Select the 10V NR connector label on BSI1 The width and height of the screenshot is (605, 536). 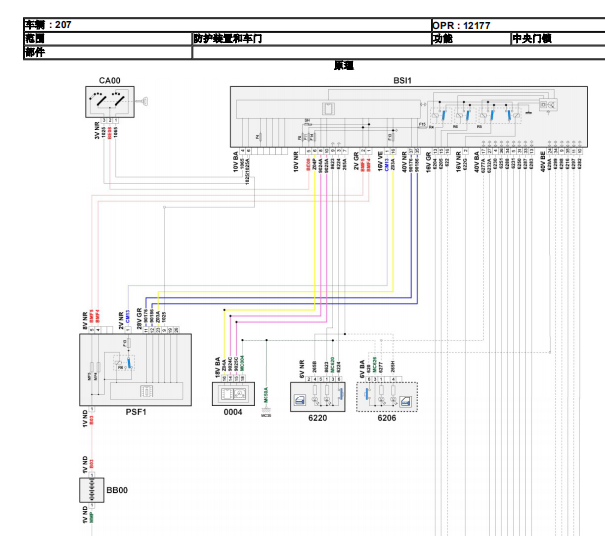coord(296,161)
